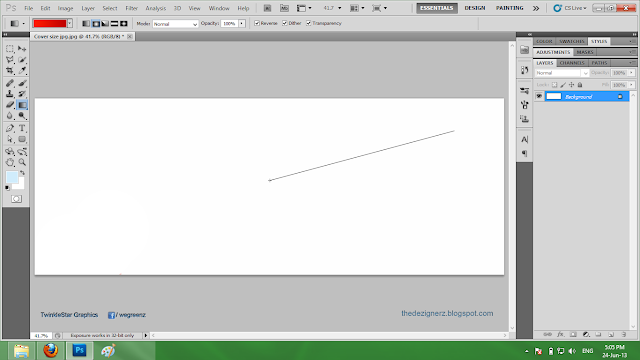
Task: Hide the Background layer eye icon
Action: (x=539, y=96)
